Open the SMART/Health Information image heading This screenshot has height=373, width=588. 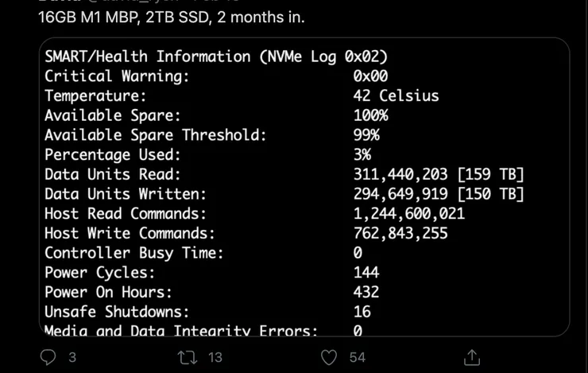pyautogui.click(x=216, y=56)
